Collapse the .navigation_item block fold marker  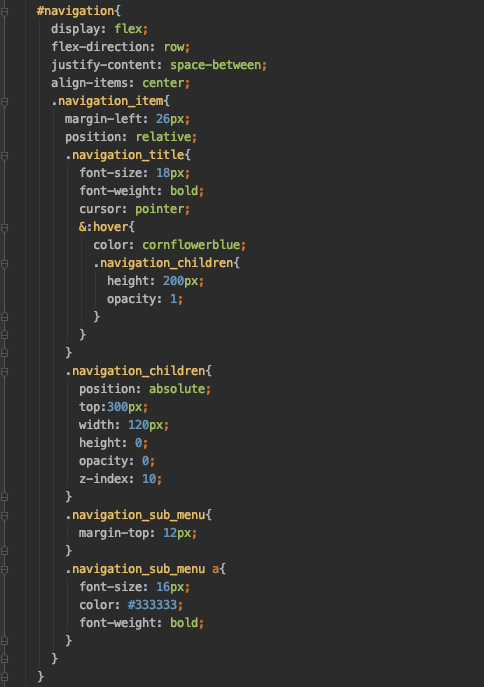[4, 102]
